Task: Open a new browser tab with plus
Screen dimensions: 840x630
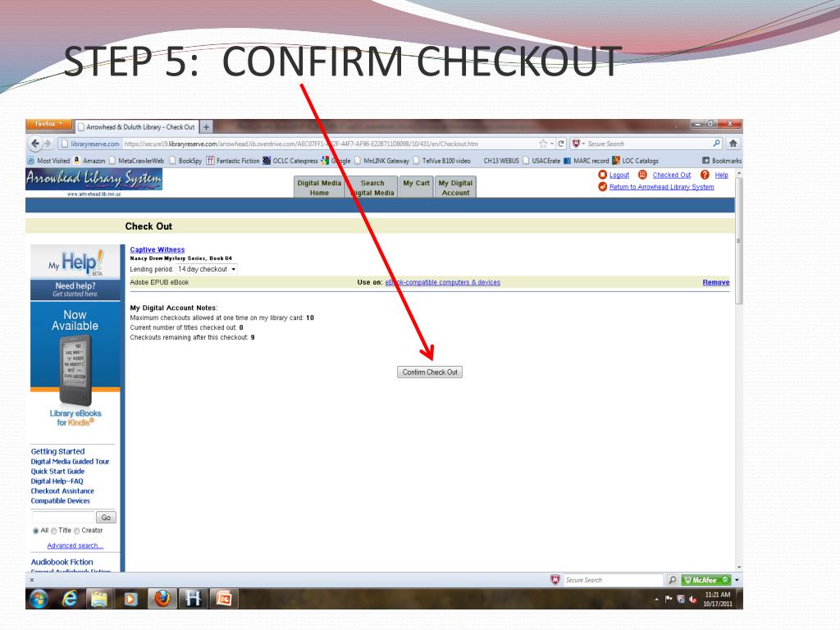Action: pos(206,127)
